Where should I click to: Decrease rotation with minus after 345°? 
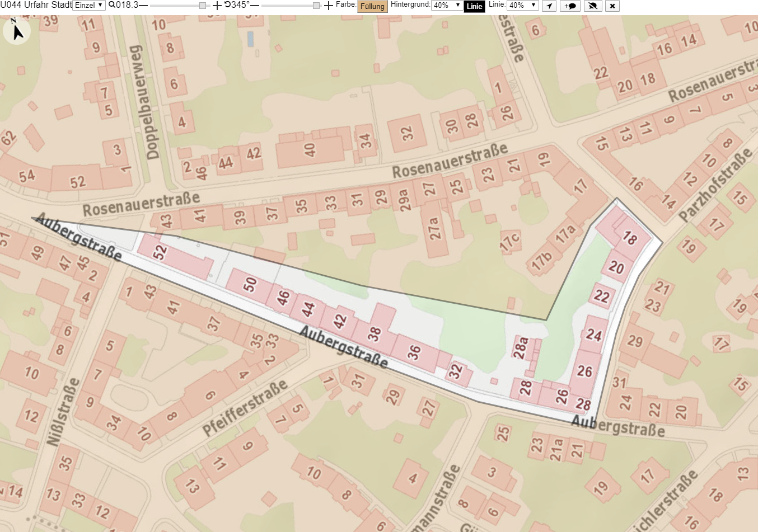[x=255, y=6]
